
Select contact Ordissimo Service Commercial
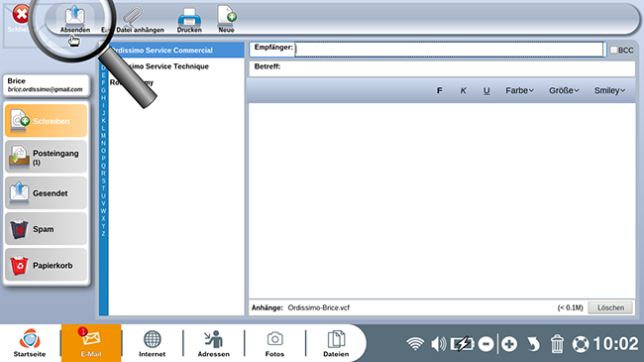tap(176, 51)
